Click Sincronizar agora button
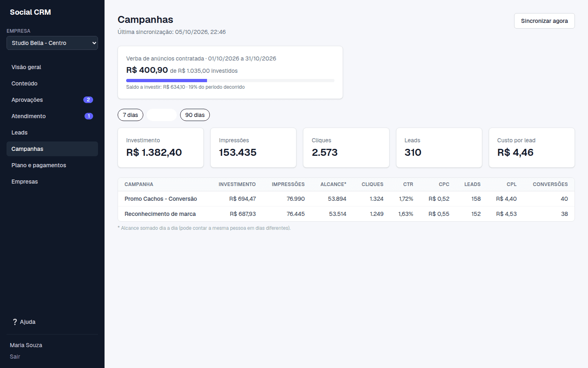 coord(544,21)
